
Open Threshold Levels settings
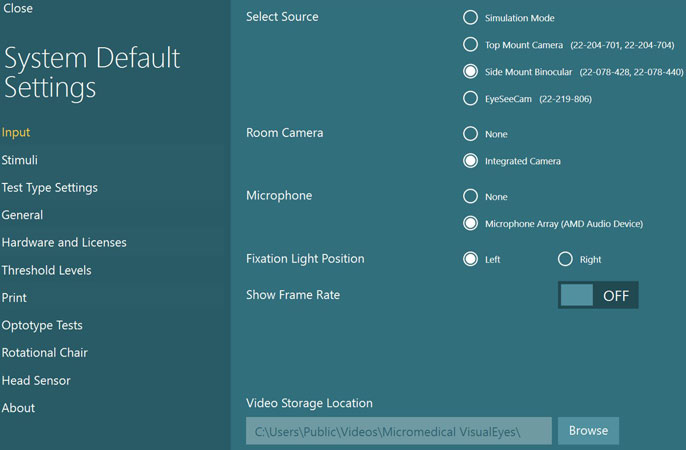click(x=46, y=270)
